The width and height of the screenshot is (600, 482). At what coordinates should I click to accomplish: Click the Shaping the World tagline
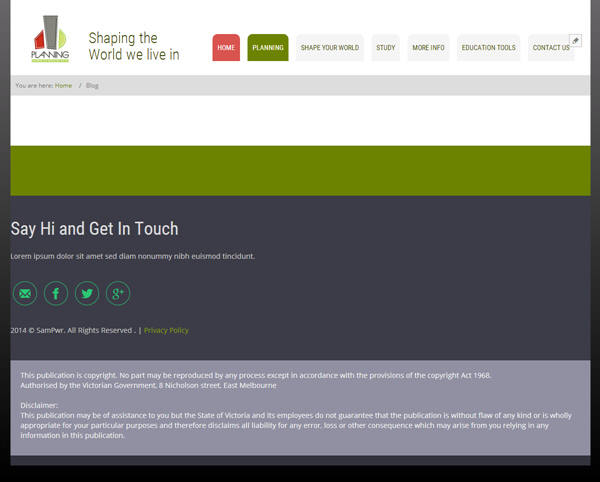click(134, 46)
